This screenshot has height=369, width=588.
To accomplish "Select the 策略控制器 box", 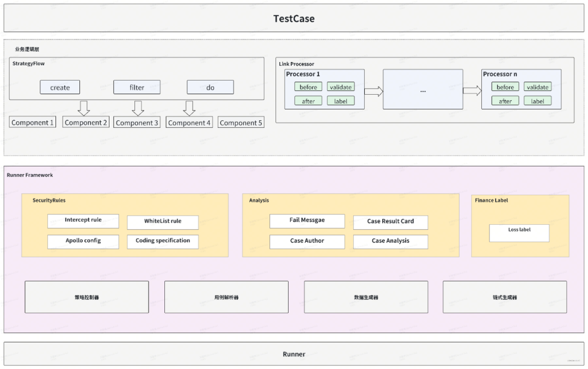I will pos(87,297).
